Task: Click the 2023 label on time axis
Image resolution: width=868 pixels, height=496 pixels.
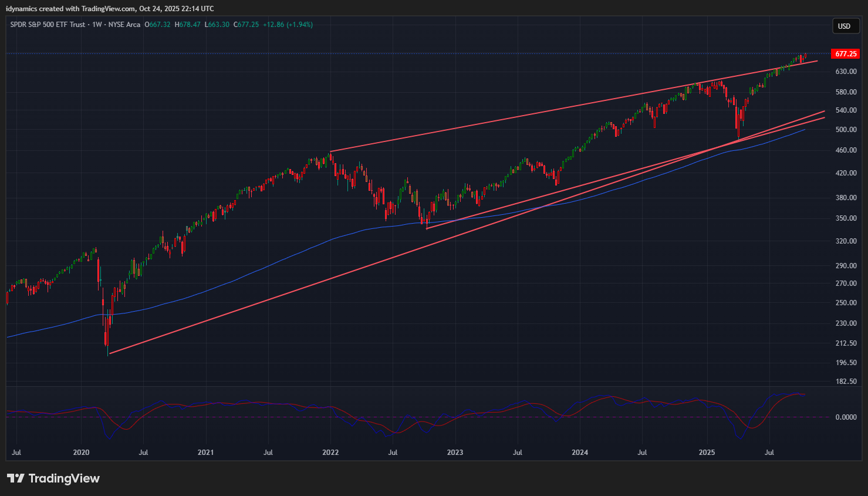Action: (x=455, y=453)
